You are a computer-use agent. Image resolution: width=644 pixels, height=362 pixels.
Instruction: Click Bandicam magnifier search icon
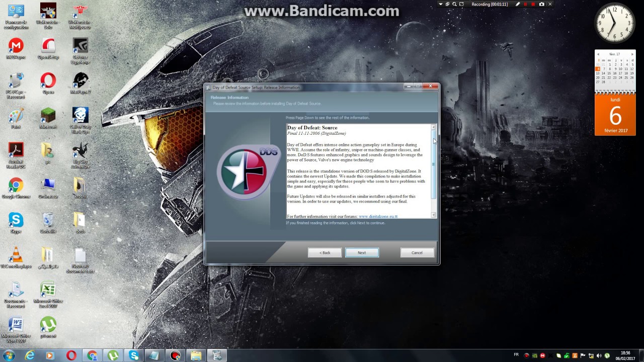[x=454, y=4]
